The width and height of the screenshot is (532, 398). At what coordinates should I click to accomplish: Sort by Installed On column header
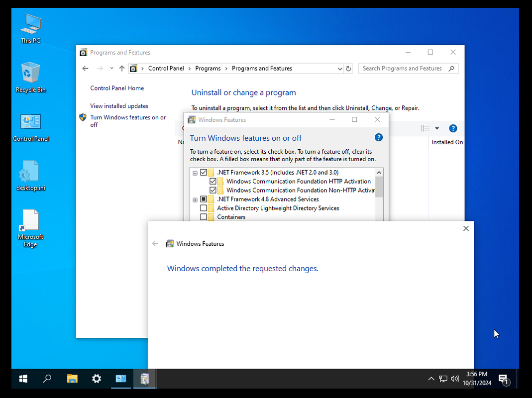coord(447,142)
